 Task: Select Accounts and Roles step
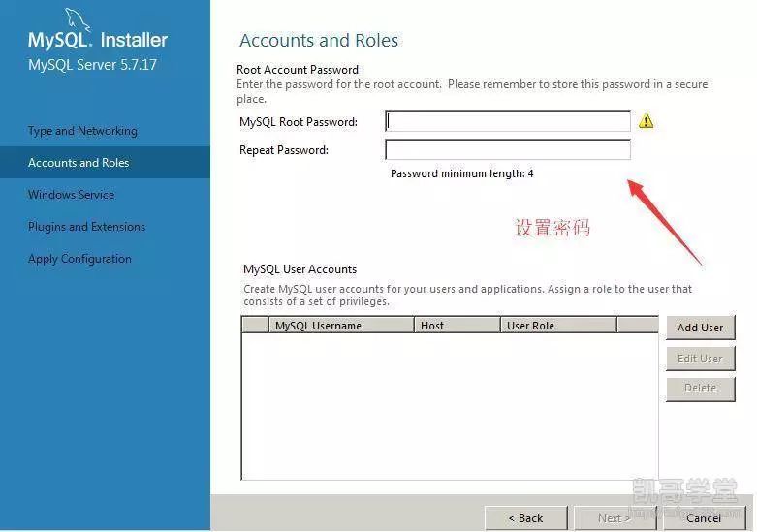coord(106,163)
